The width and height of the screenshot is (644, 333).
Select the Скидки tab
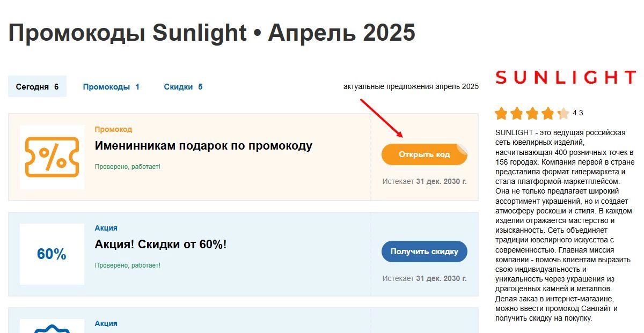[x=183, y=87]
